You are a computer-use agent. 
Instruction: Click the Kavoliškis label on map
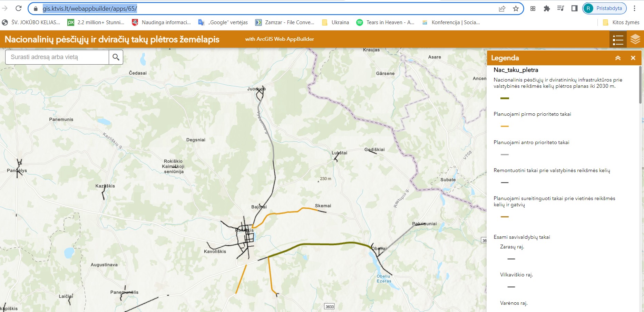[215, 252]
